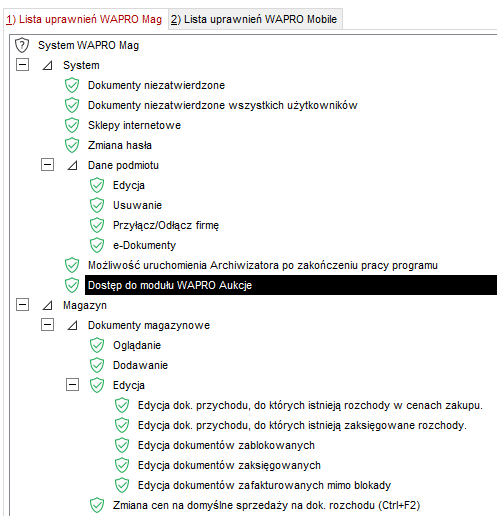
Task: Collapse the Dane podmiotu branch
Action: (47, 165)
